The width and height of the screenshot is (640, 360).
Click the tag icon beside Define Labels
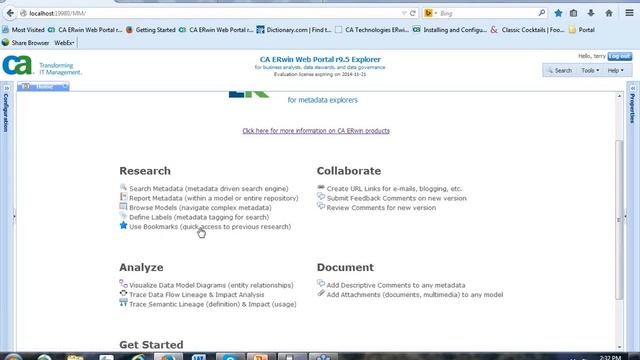click(123, 216)
